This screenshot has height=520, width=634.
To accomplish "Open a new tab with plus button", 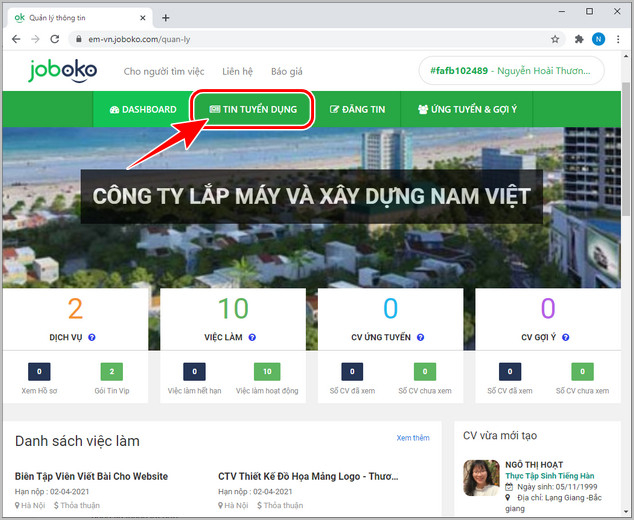I will click(165, 18).
